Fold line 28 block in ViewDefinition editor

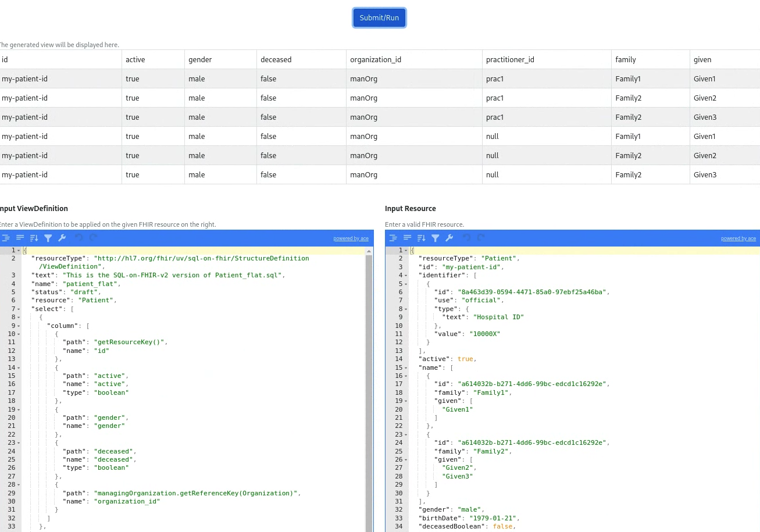pos(19,484)
